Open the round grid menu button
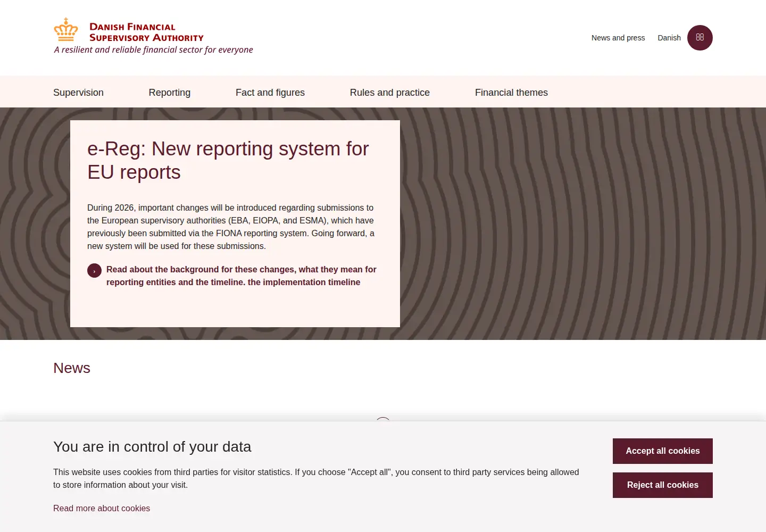Image resolution: width=766 pixels, height=532 pixels. pyautogui.click(x=700, y=38)
